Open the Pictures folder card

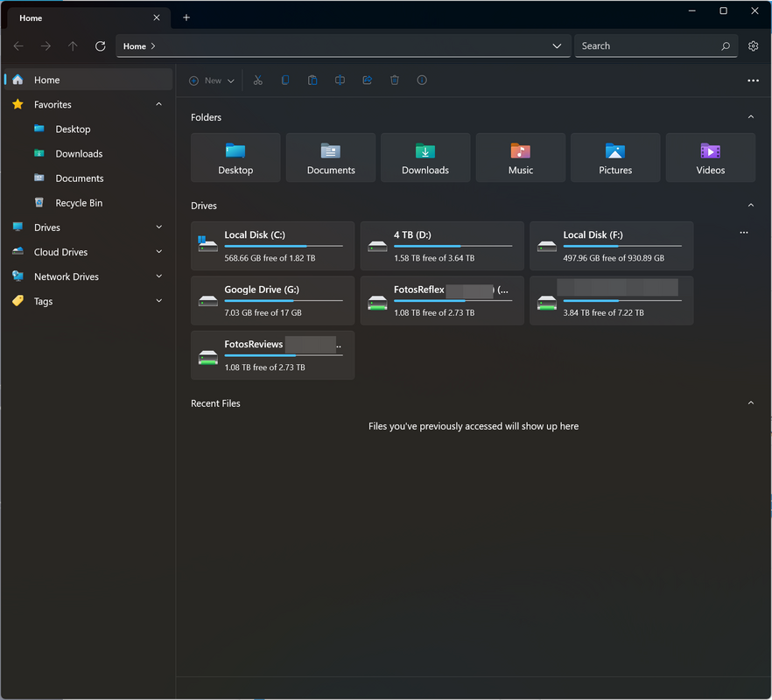[x=615, y=157]
